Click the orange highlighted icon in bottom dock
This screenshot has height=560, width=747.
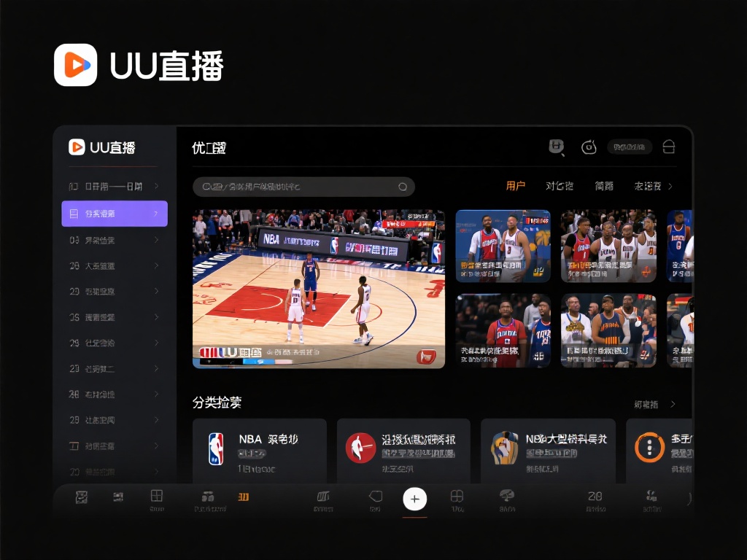point(244,497)
